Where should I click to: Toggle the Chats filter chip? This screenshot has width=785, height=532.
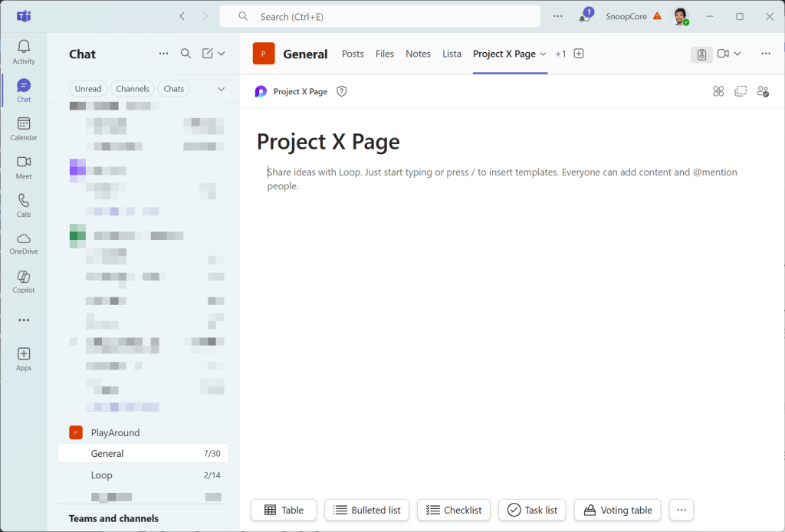click(x=174, y=89)
